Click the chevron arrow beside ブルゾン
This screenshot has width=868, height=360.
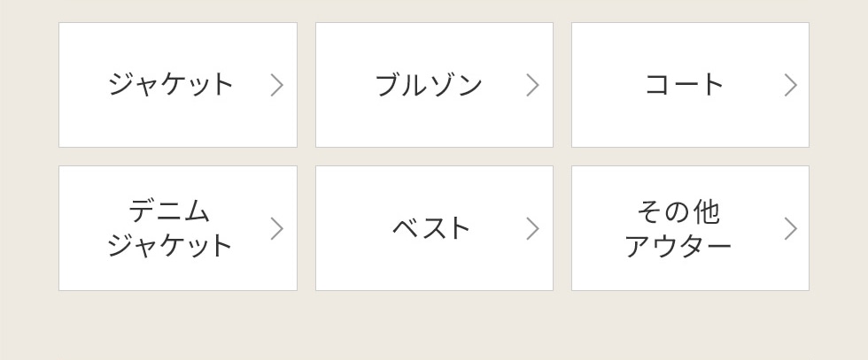coord(532,85)
